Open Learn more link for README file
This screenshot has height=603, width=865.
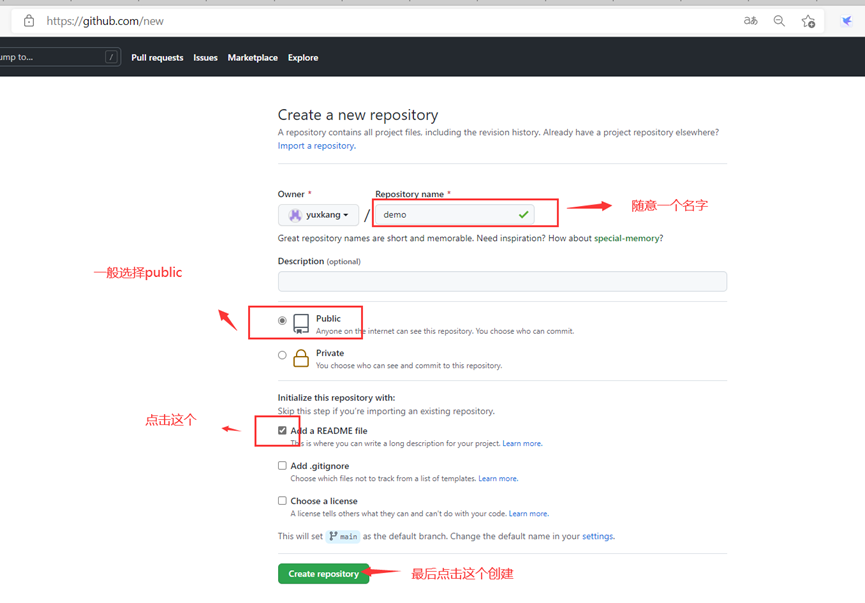point(522,444)
